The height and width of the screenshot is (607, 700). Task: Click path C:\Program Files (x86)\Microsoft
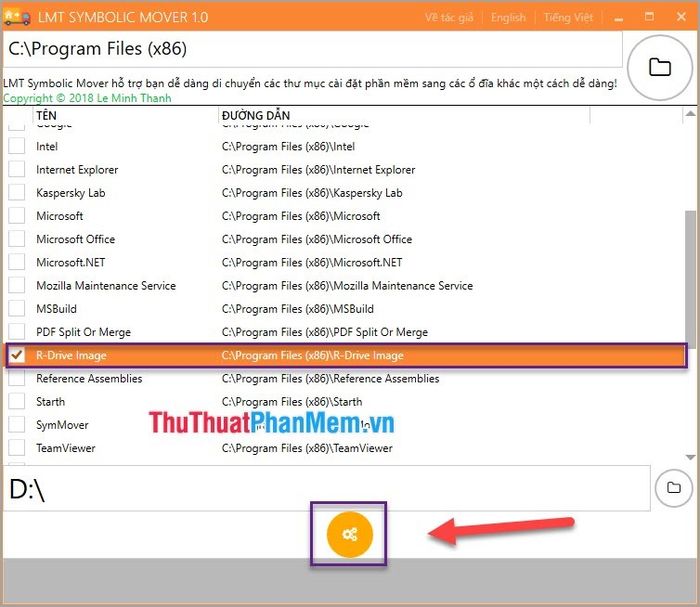coord(300,216)
